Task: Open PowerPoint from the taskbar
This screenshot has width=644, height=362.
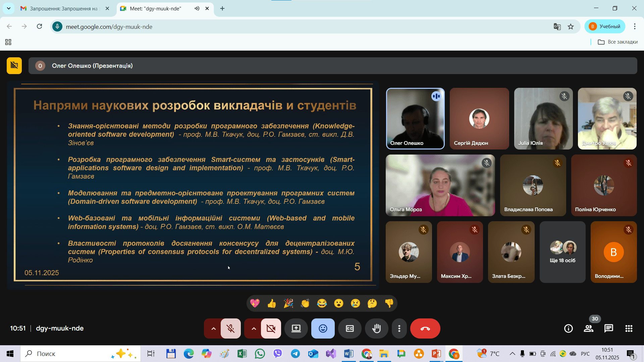Action: [x=436, y=354]
